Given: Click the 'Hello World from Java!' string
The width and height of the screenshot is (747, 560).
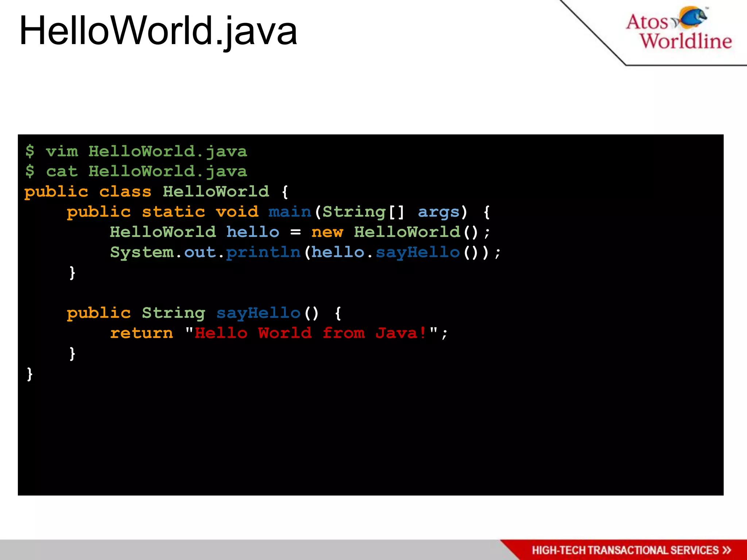Looking at the screenshot, I should [x=310, y=333].
